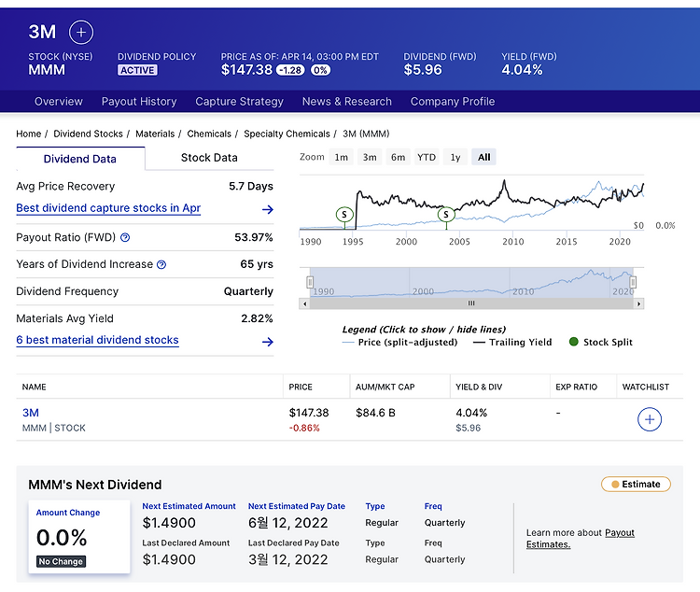The image size is (700, 592).
Task: Click the 1995 stock split marker on chart
Action: coord(344,215)
